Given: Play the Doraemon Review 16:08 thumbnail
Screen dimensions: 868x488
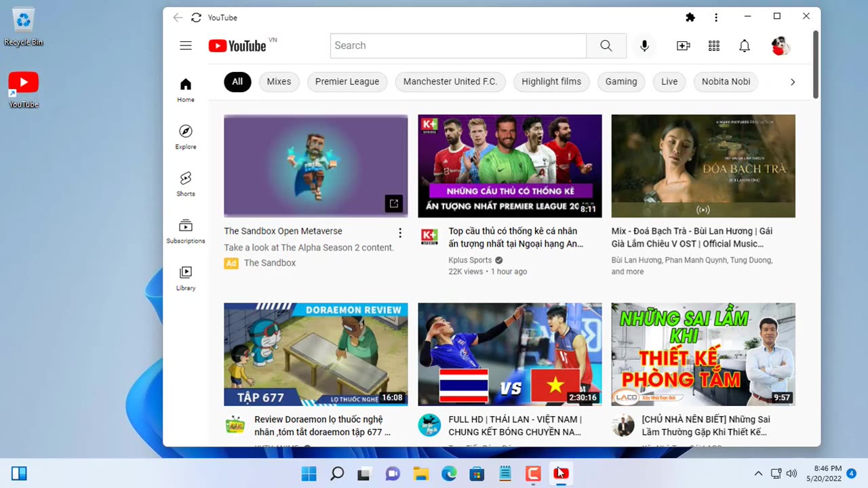Looking at the screenshot, I should coord(316,354).
